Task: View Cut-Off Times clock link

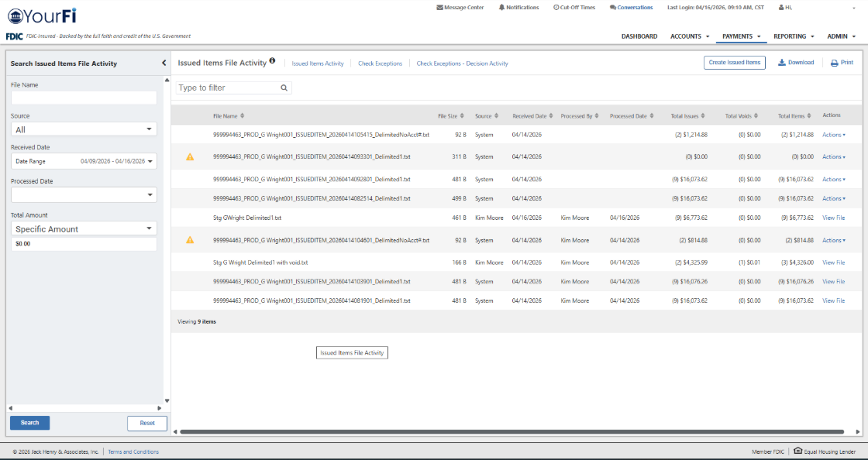Action: pos(574,8)
